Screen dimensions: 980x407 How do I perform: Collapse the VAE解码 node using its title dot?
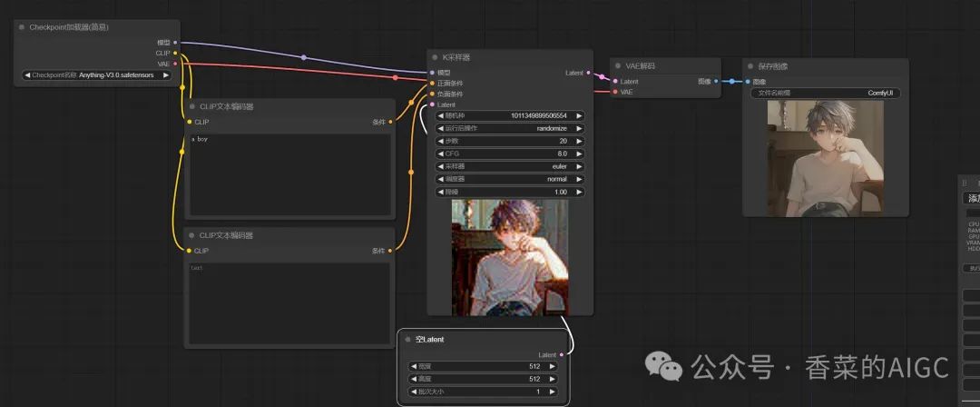pyautogui.click(x=618, y=65)
